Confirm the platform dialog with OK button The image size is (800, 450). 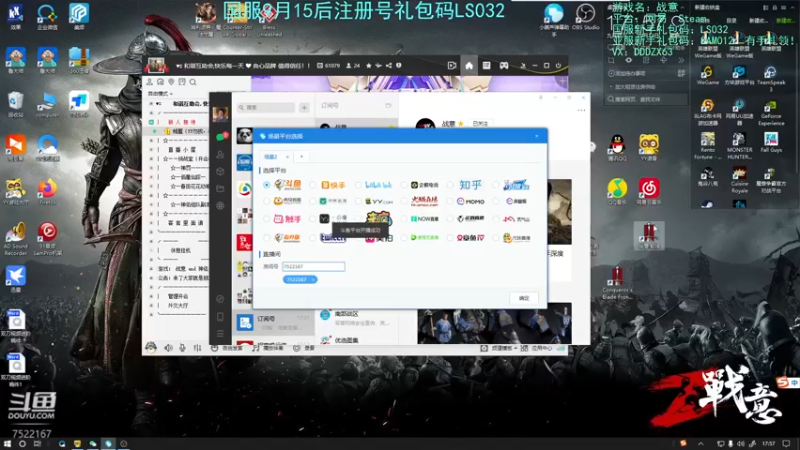(524, 298)
